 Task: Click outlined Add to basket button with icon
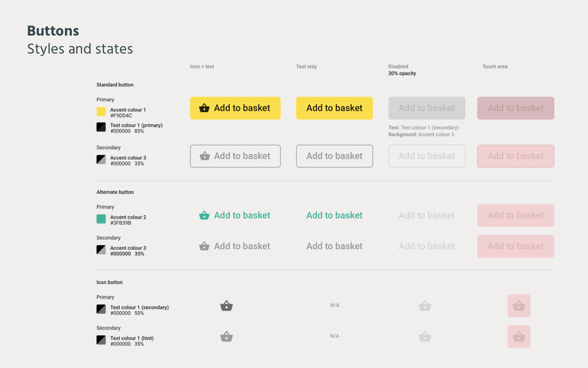pos(235,156)
